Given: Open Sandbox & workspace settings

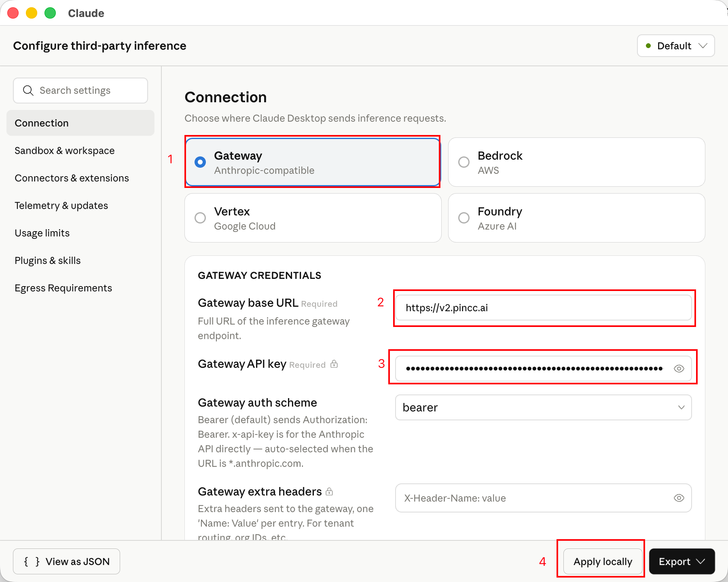Looking at the screenshot, I should click(80, 150).
